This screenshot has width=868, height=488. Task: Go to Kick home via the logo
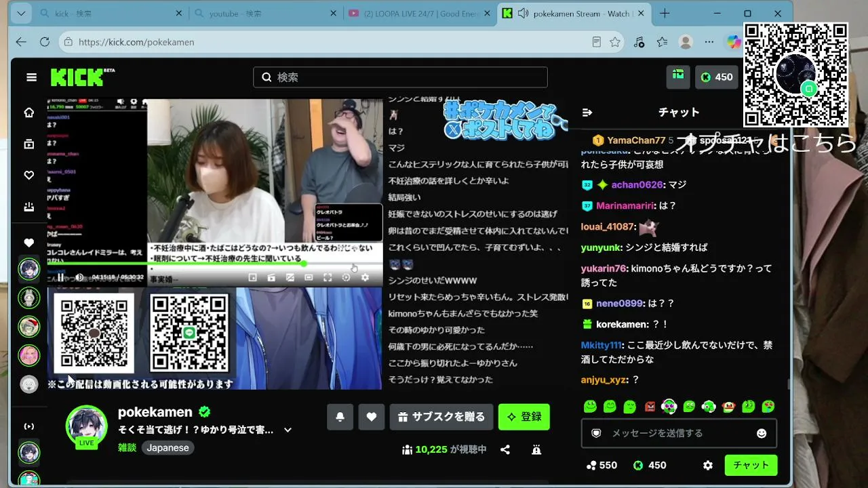[82, 77]
